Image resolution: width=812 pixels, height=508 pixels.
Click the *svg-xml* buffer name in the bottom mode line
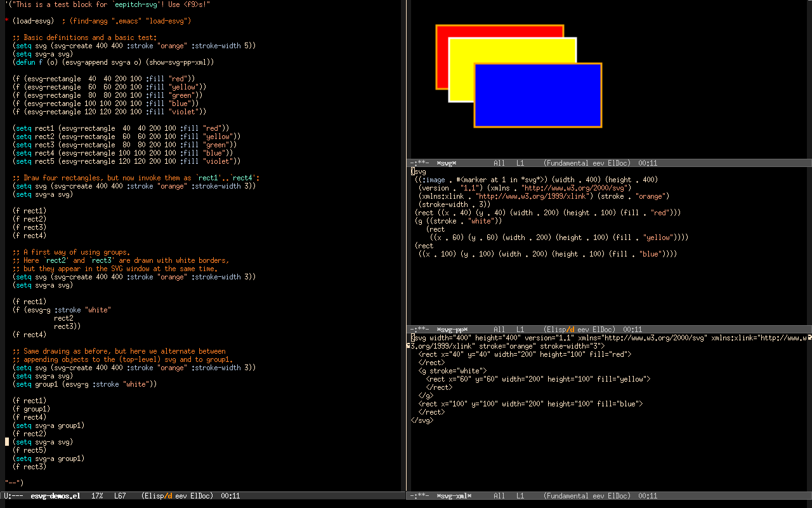[x=454, y=496]
